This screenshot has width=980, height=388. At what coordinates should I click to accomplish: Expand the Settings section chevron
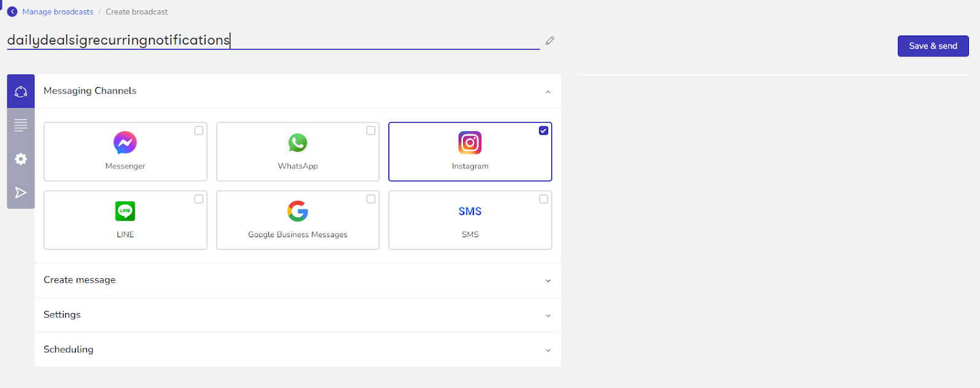tap(548, 316)
